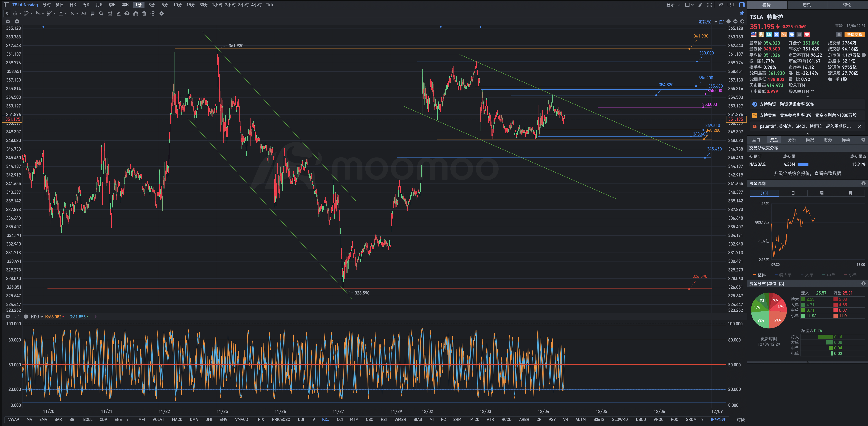868x426 pixels.
Task: Reset chart zoom with equals icon
Action: [729, 22]
